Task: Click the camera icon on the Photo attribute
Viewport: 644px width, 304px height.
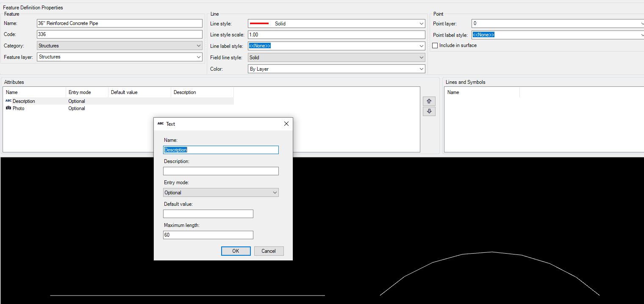Action: (x=8, y=108)
